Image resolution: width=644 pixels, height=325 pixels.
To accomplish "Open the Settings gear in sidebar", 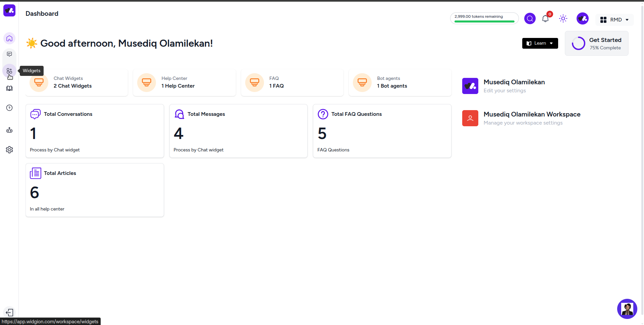I will click(9, 150).
